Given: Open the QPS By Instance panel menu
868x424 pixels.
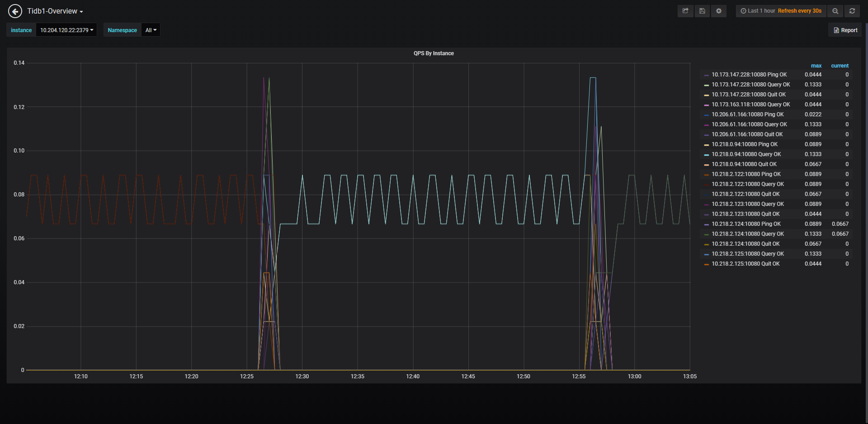Looking at the screenshot, I should tap(433, 53).
